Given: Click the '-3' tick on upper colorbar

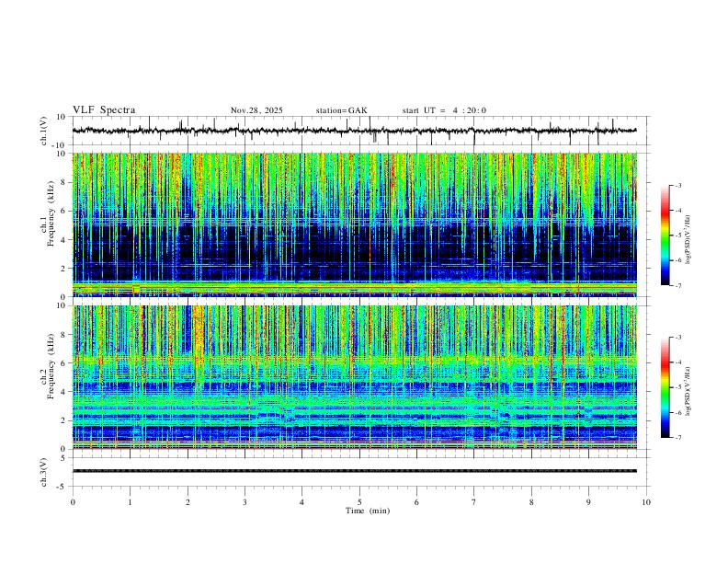Looking at the screenshot, I should pos(677,185).
